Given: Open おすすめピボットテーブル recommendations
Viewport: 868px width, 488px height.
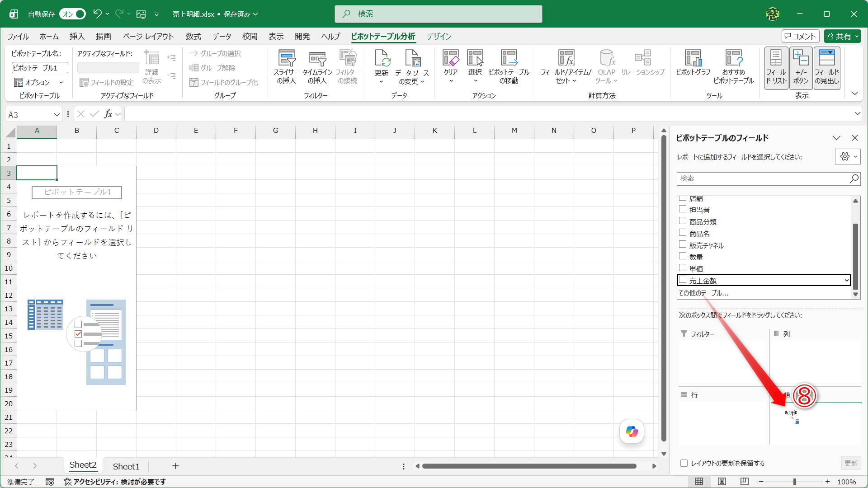Looking at the screenshot, I should click(734, 67).
